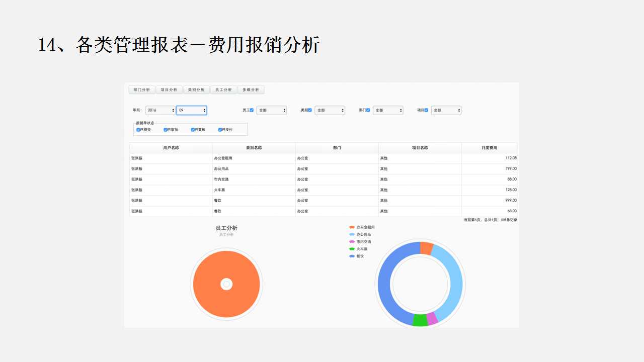The image size is (644, 362).
Task: Open the month dropdown showing 09
Action: 192,110
